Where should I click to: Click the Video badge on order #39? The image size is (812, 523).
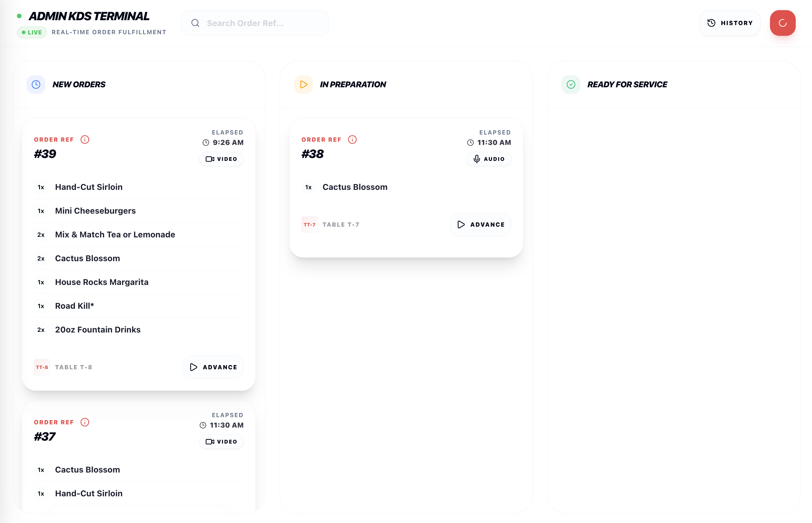click(221, 159)
